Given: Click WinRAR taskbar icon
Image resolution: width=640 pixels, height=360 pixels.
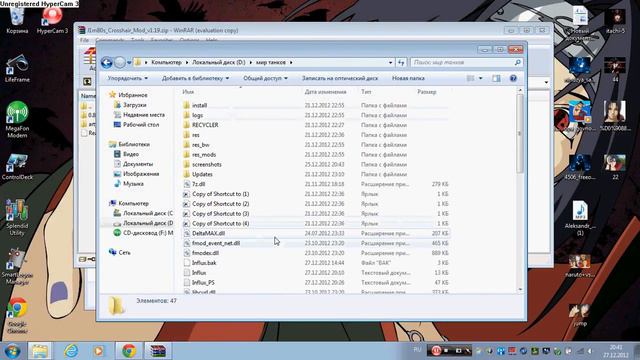Looking at the screenshot, I should pos(158,351).
